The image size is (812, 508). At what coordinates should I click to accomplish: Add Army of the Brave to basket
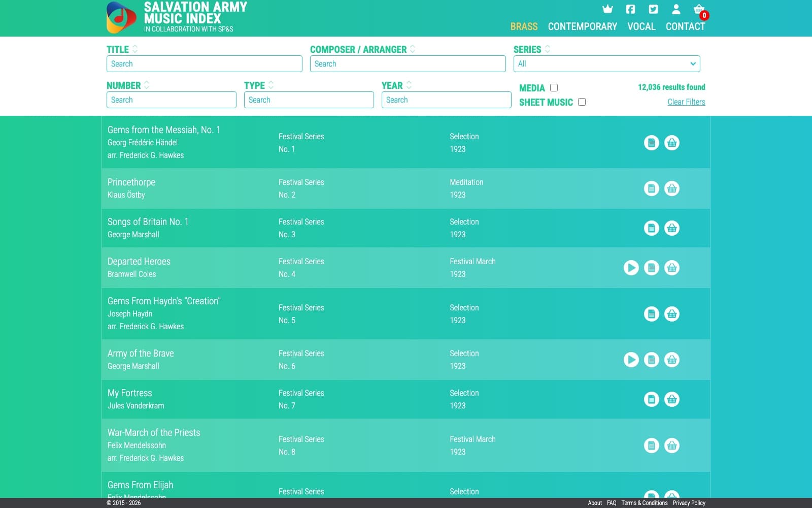(672, 360)
